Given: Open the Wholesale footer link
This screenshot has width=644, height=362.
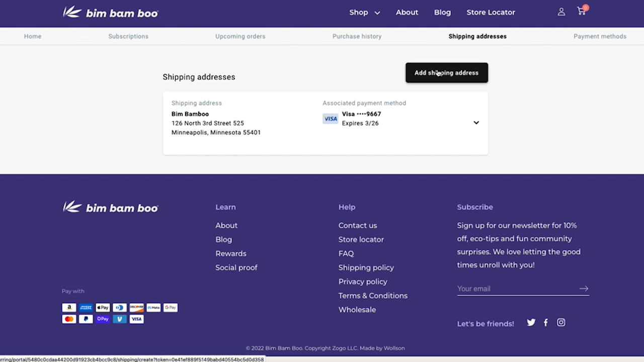Looking at the screenshot, I should 357,310.
